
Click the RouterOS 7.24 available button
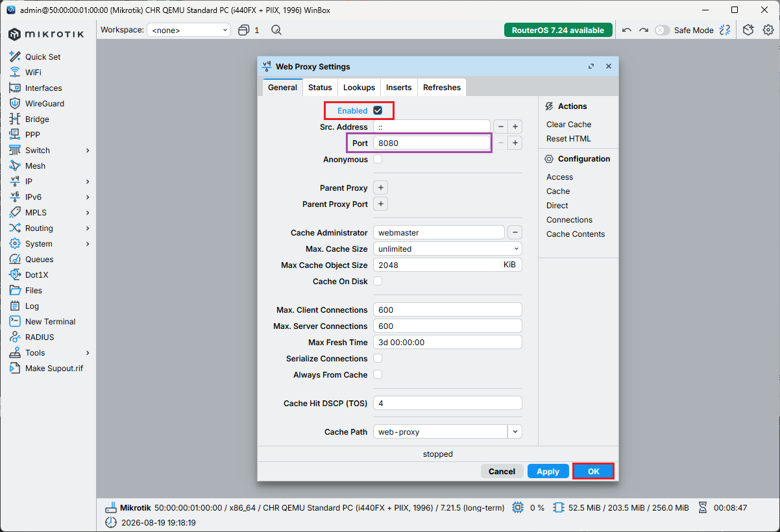pos(558,30)
